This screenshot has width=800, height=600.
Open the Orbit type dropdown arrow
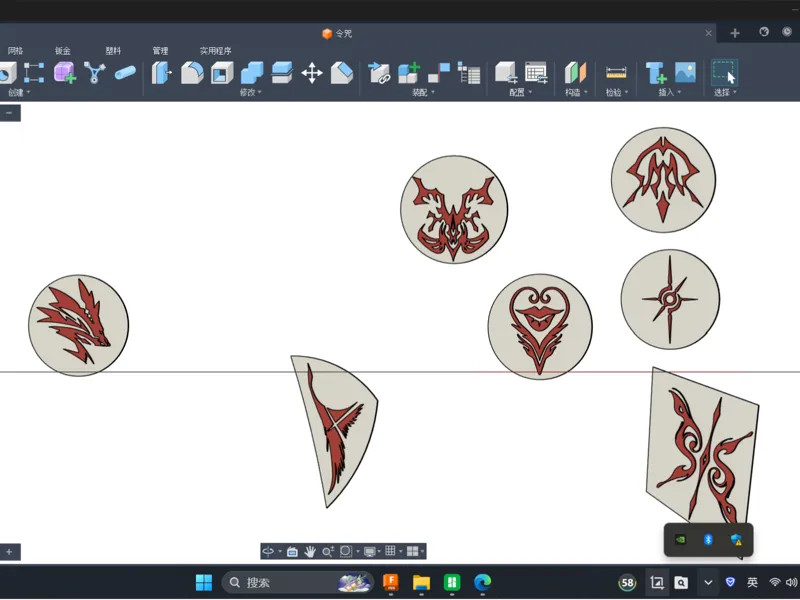[280, 552]
